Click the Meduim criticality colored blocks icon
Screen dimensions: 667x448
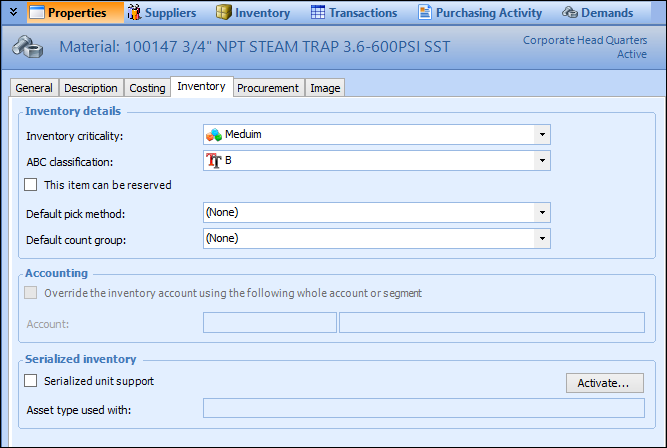pos(214,135)
